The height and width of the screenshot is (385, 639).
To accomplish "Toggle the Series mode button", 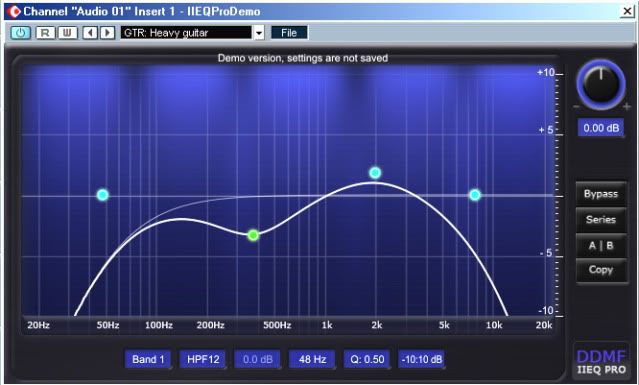I will pyautogui.click(x=601, y=220).
